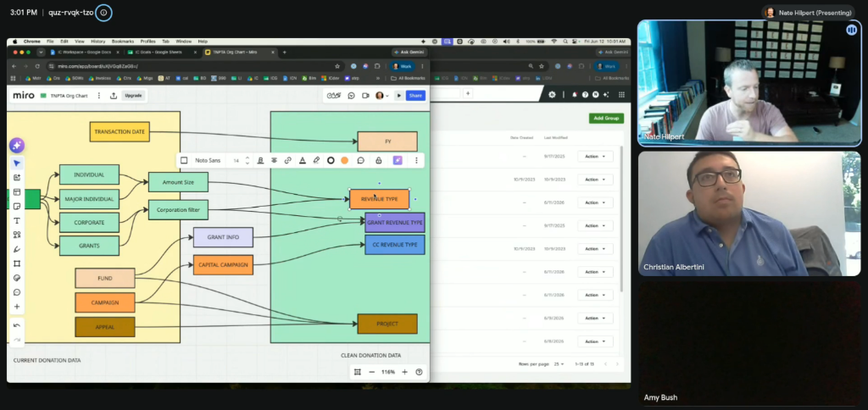
Task: Click the blue Share button
Action: [x=415, y=96]
